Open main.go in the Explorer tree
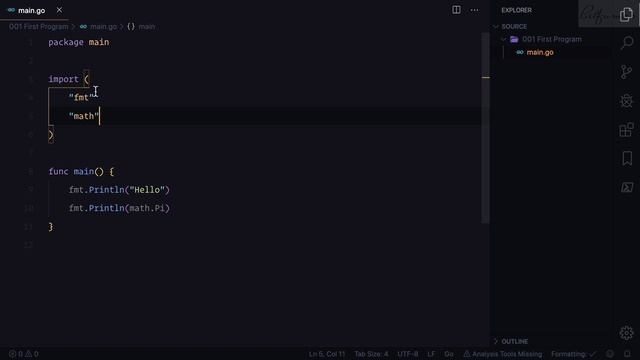Viewport: 640px width, 360px height. [x=540, y=52]
